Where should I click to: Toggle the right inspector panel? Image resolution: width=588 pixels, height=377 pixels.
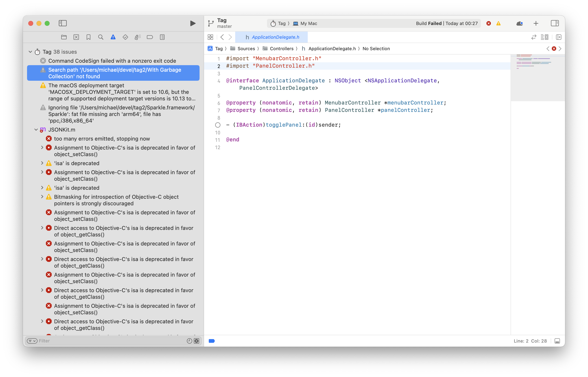(x=555, y=23)
